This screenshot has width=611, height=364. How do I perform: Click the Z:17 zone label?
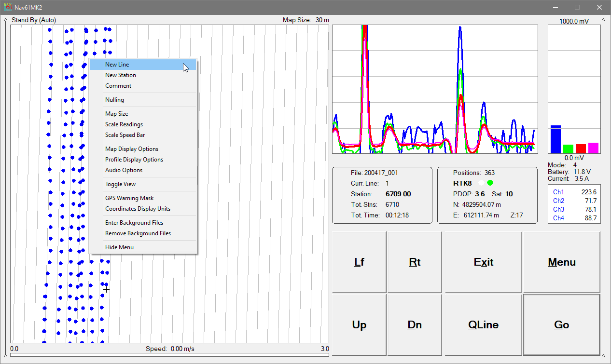[516, 215]
